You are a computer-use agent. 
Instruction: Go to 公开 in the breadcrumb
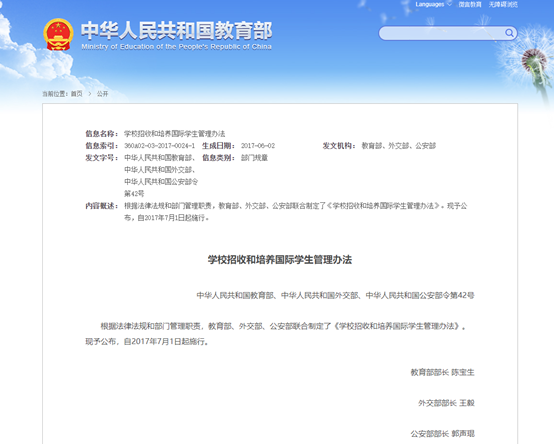(x=102, y=94)
